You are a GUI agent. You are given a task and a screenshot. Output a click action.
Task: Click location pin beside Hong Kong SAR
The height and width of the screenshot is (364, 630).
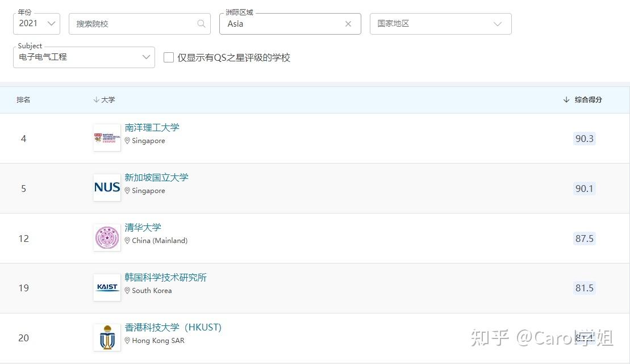pyautogui.click(x=127, y=340)
